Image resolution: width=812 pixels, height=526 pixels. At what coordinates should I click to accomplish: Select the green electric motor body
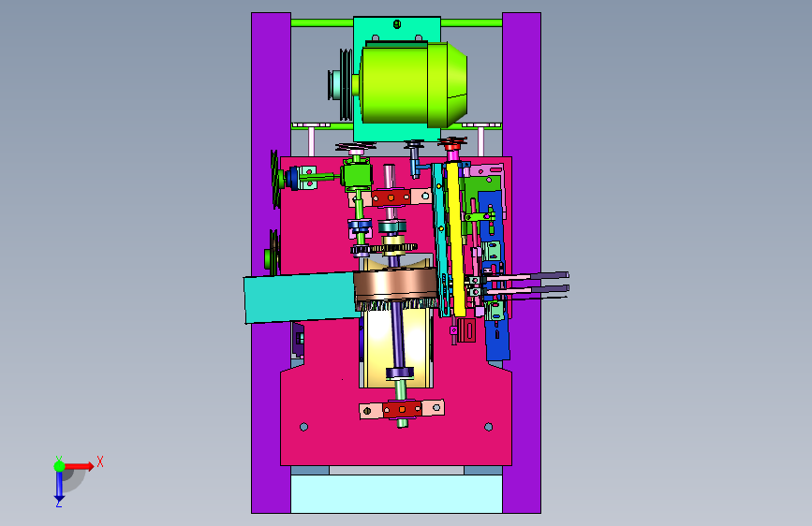(413, 84)
